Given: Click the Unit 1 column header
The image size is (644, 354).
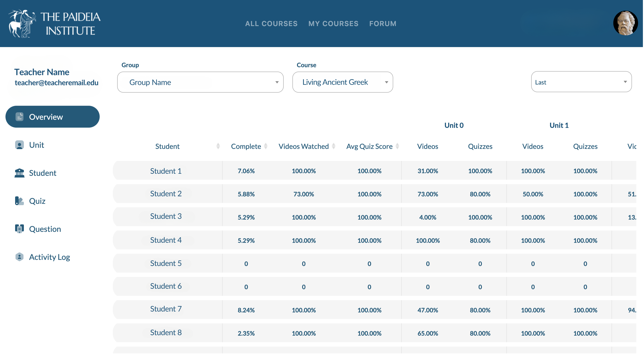Looking at the screenshot, I should point(559,125).
